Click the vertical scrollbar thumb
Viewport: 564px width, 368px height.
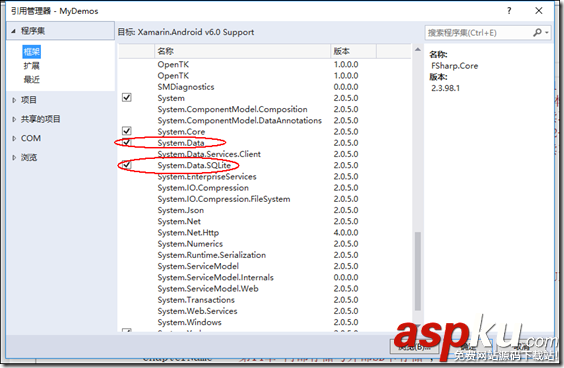tap(418, 271)
